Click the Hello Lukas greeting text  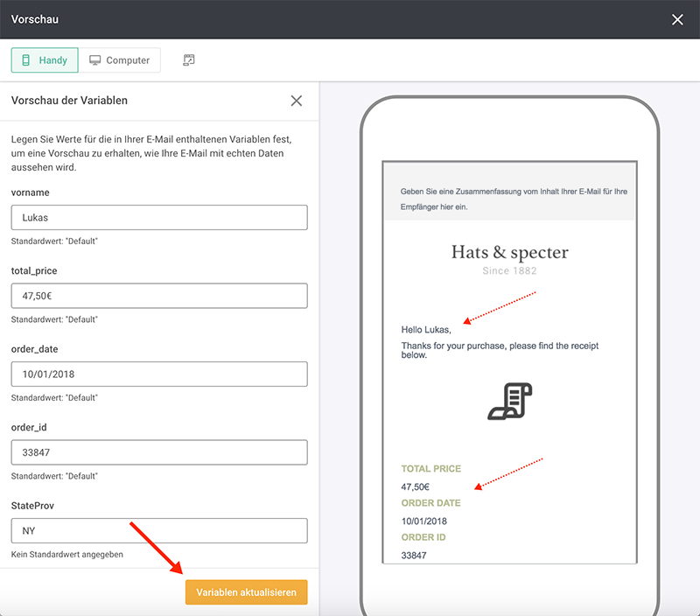pos(426,330)
